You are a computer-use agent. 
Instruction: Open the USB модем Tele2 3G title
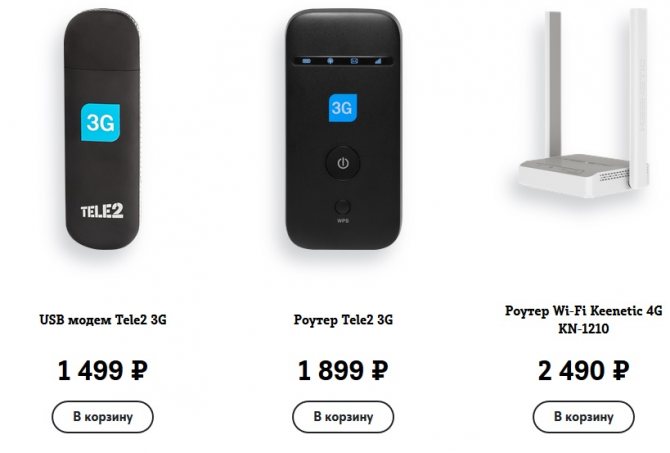tap(103, 320)
